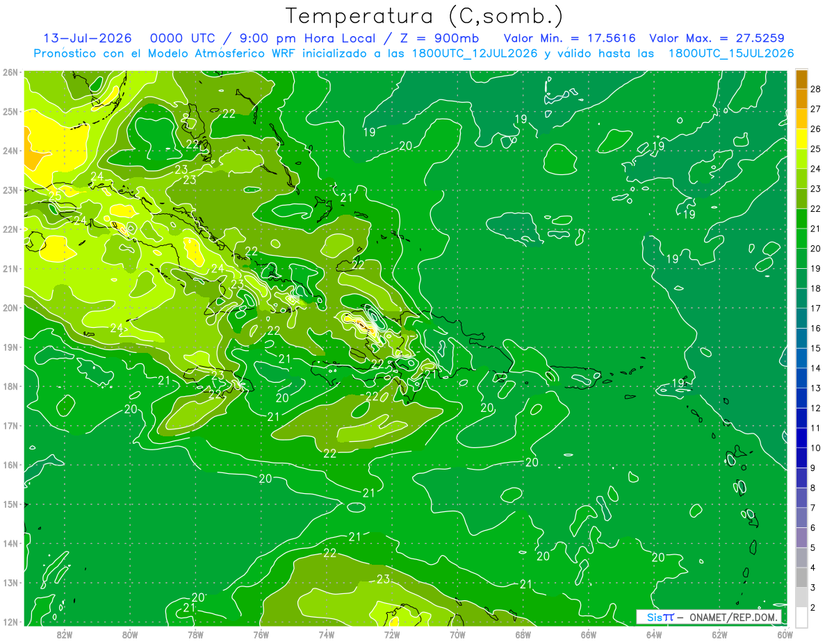This screenshot has height=644, width=834.
Task: Click the '74W' longitude axis label
Action: [326, 634]
